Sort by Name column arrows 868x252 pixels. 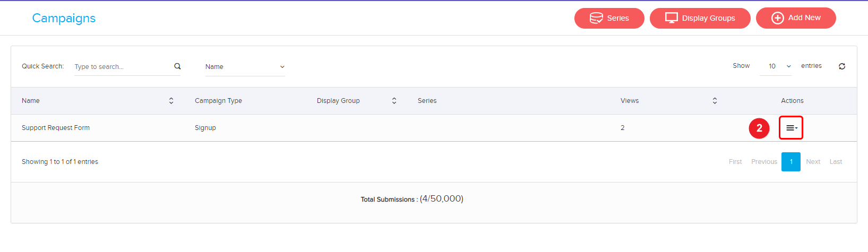[171, 101]
